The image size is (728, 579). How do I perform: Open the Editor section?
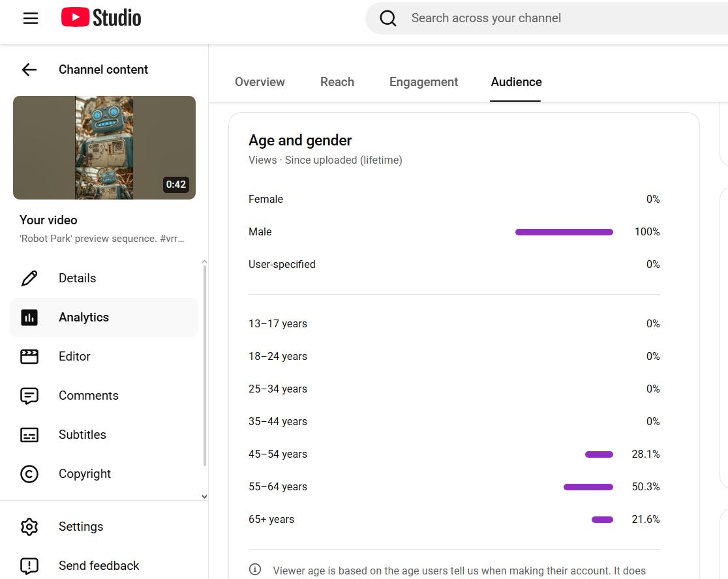104,356
